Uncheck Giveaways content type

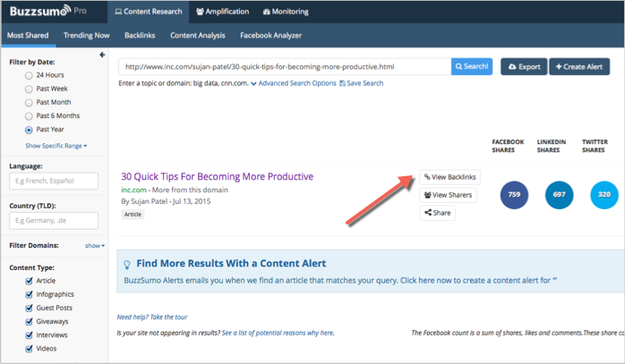[x=29, y=321]
